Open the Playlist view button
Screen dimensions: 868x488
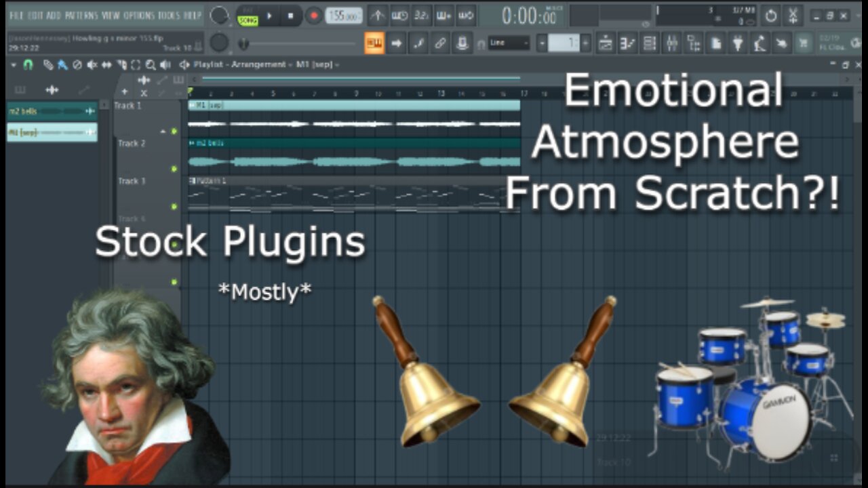pyautogui.click(x=606, y=43)
